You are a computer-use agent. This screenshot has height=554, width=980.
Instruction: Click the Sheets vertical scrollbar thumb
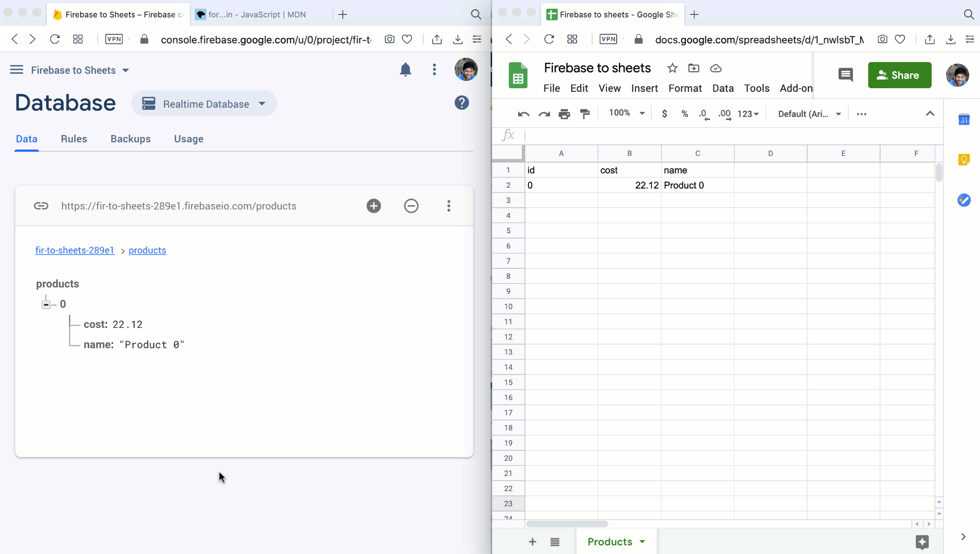(x=939, y=172)
